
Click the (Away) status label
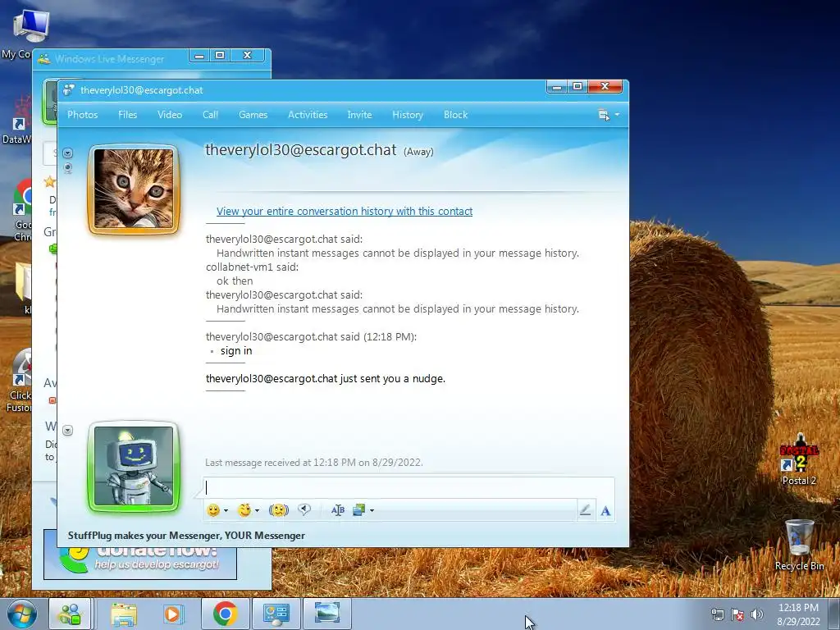click(418, 152)
